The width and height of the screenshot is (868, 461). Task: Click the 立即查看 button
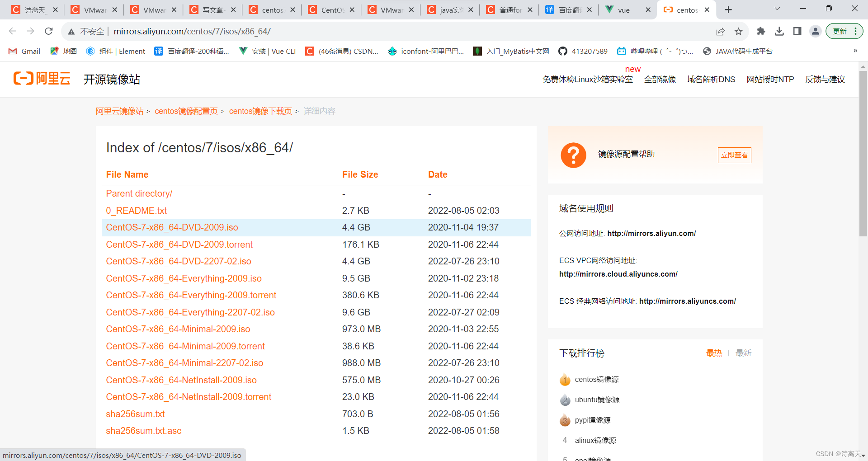pos(734,155)
